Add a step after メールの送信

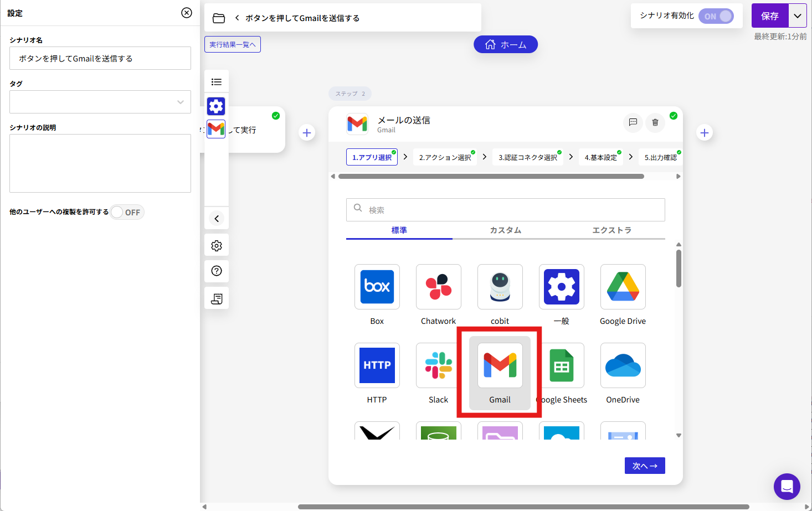[705, 133]
